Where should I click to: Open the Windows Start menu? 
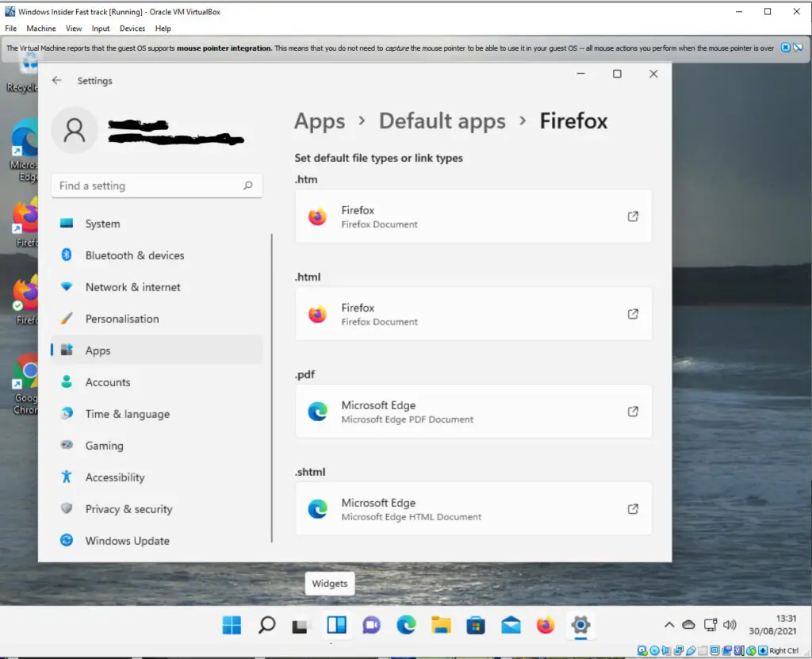click(232, 626)
